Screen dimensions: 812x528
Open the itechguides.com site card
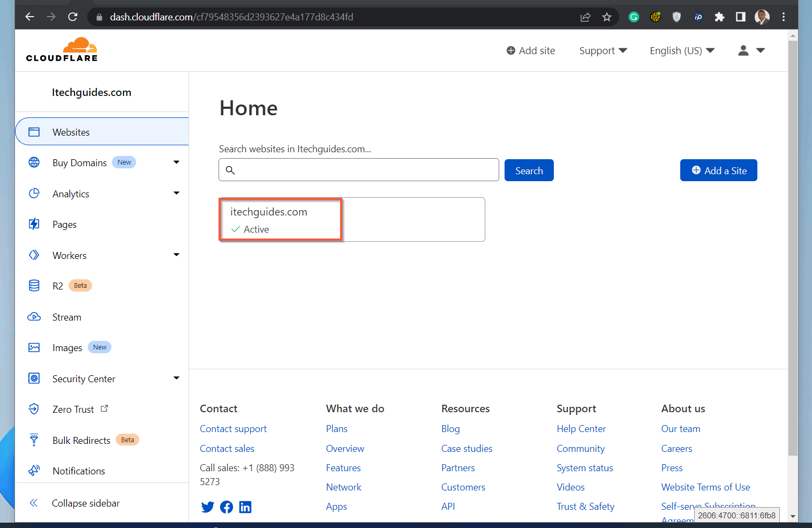(352, 219)
